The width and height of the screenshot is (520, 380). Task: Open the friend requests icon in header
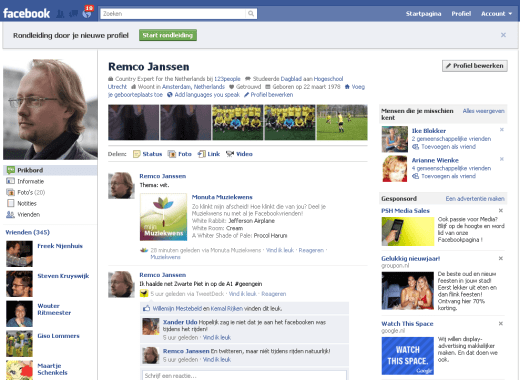coord(60,14)
